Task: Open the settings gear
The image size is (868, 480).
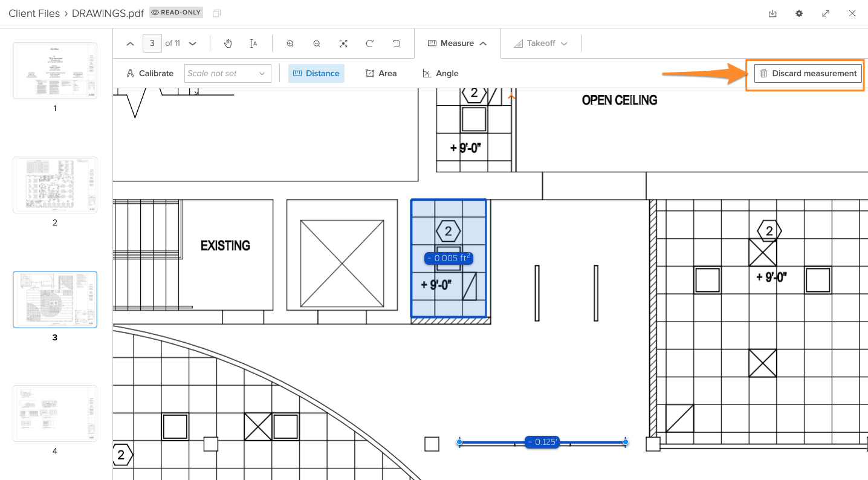Action: (x=799, y=13)
